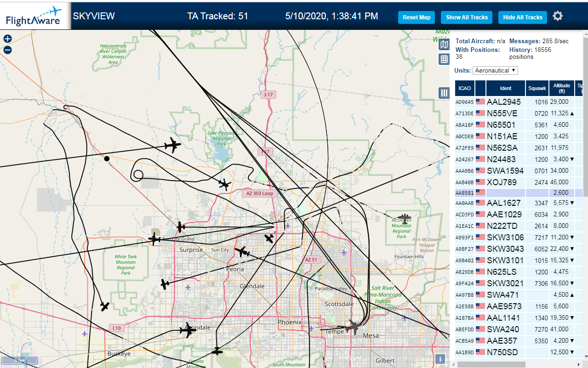Select the N625LS row
This screenshot has width=588, height=368.
[x=519, y=272]
